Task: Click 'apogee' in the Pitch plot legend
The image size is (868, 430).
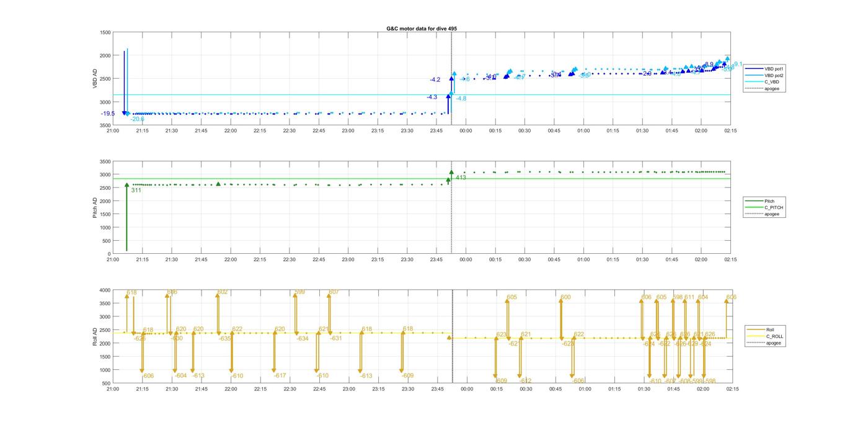Action: (x=762, y=214)
